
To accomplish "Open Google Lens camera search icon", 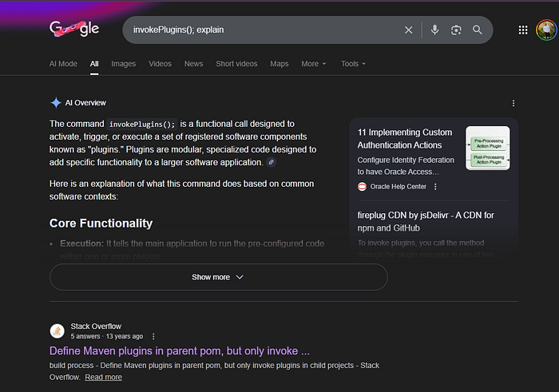I will coord(456,30).
